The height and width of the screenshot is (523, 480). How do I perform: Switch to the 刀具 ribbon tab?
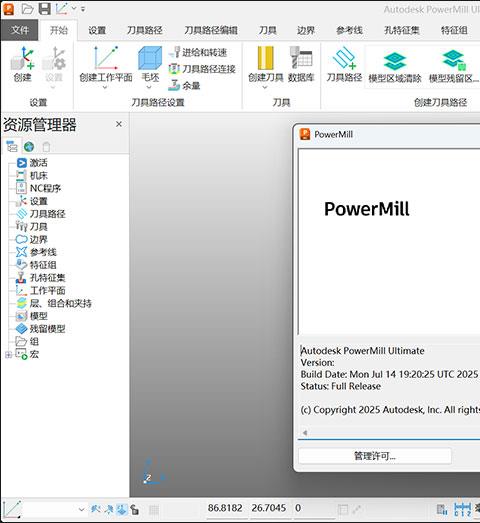click(x=268, y=30)
